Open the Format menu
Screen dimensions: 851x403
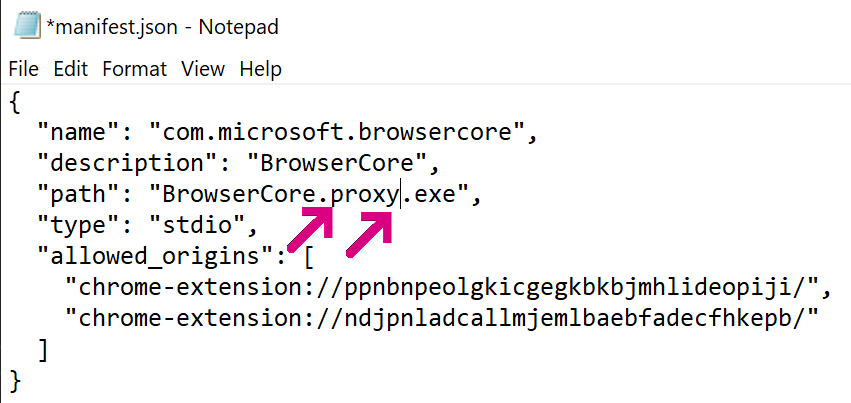point(134,69)
